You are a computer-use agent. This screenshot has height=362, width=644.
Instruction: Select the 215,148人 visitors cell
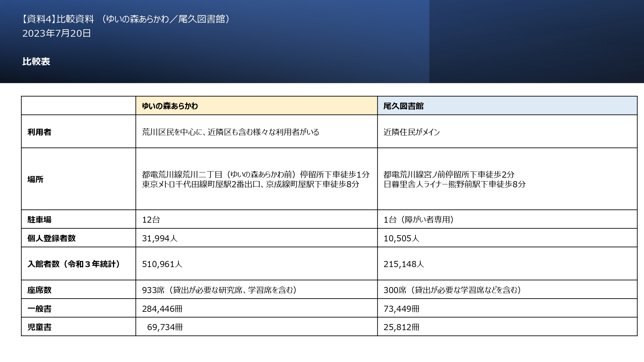tap(404, 264)
